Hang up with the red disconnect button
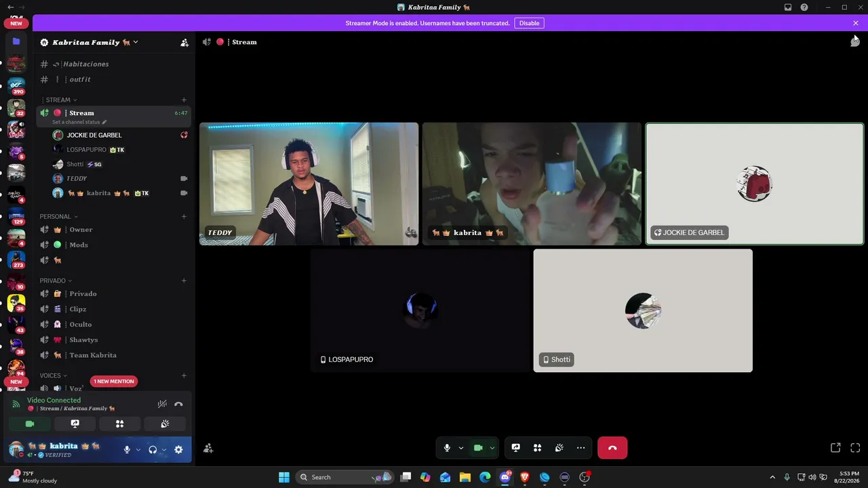The width and height of the screenshot is (868, 488). [x=612, y=448]
